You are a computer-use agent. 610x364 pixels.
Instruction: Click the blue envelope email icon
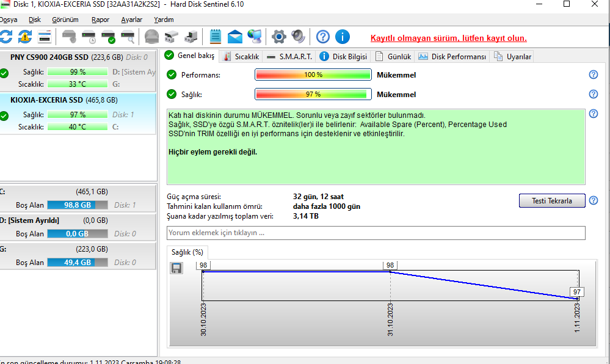(235, 37)
